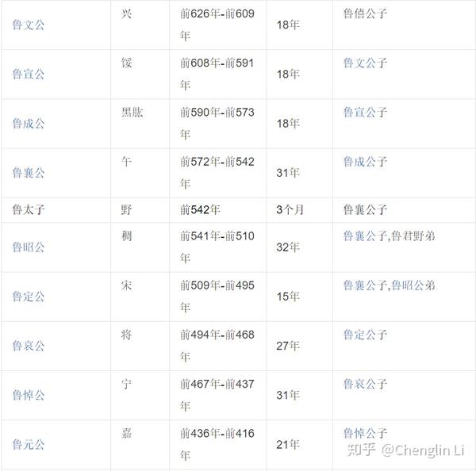Click the 鲁太子 cell text
This screenshot has height=471, width=476.
[28, 210]
